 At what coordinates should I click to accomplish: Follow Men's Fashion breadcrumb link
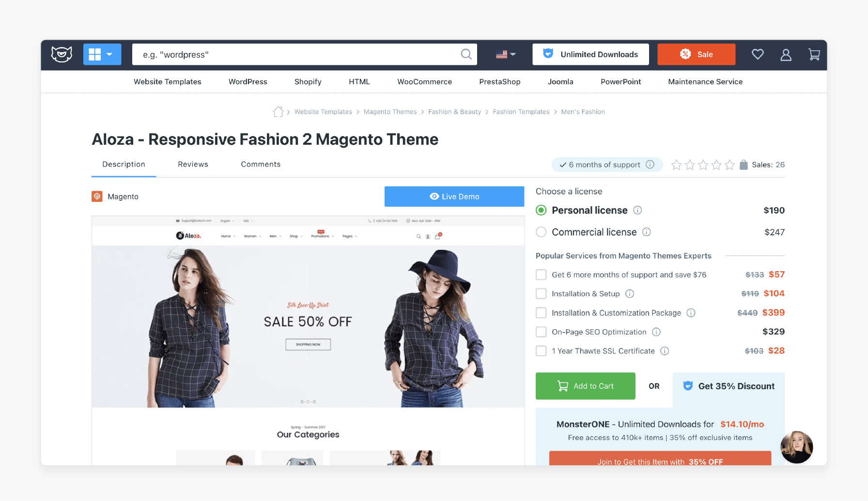click(583, 112)
